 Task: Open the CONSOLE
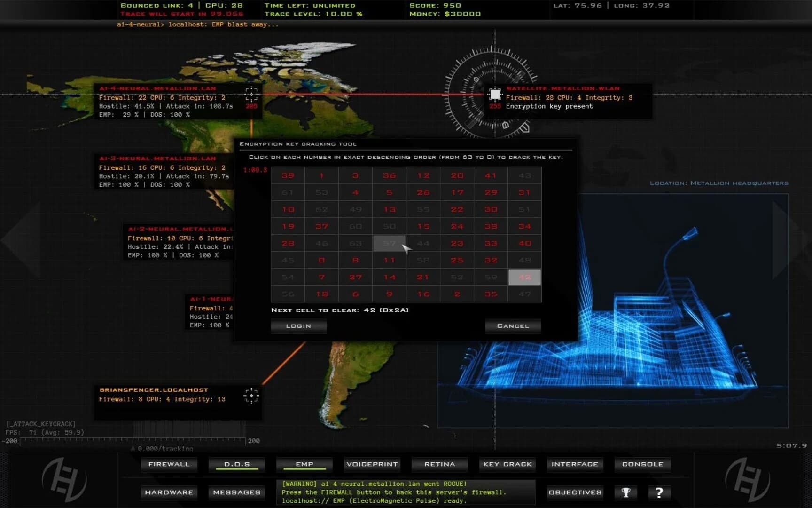[x=642, y=464]
